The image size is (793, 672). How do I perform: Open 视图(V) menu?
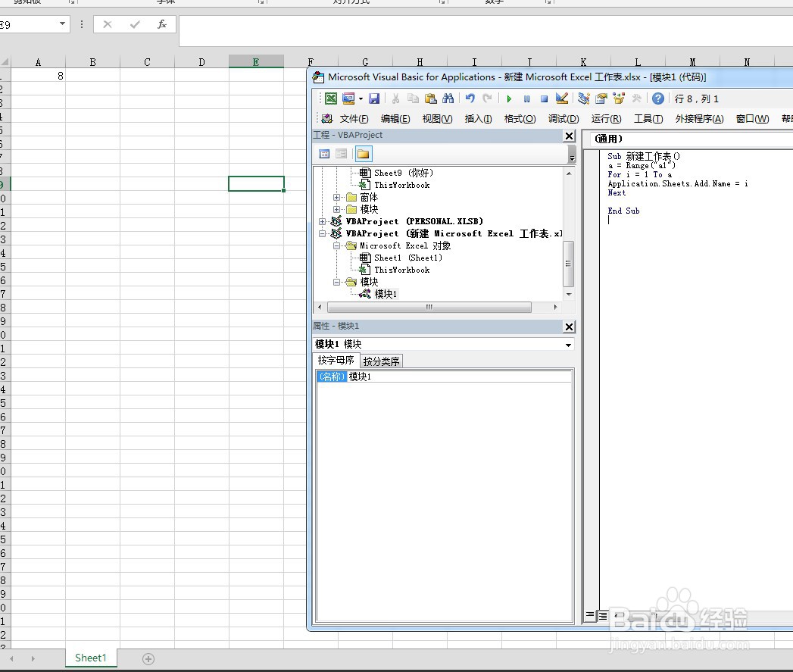[x=438, y=119]
